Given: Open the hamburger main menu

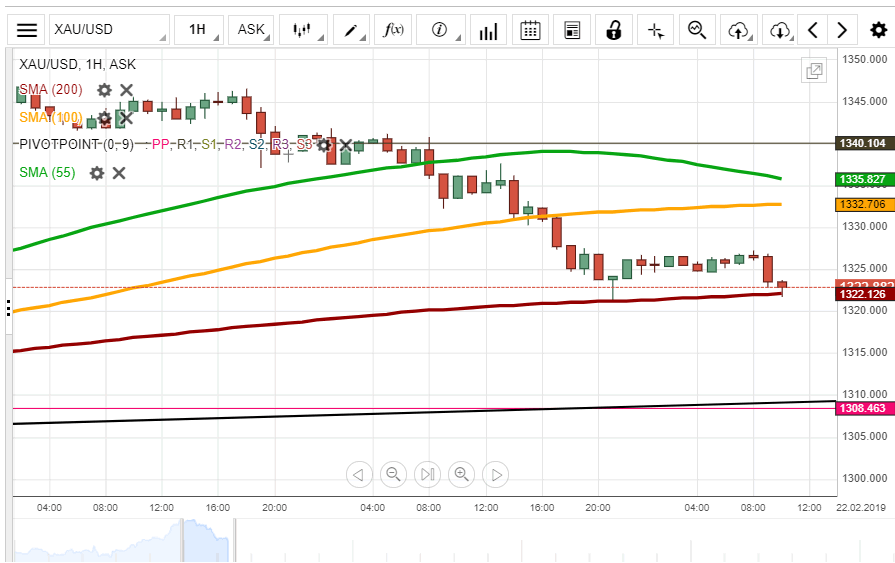Looking at the screenshot, I should tap(27, 30).
